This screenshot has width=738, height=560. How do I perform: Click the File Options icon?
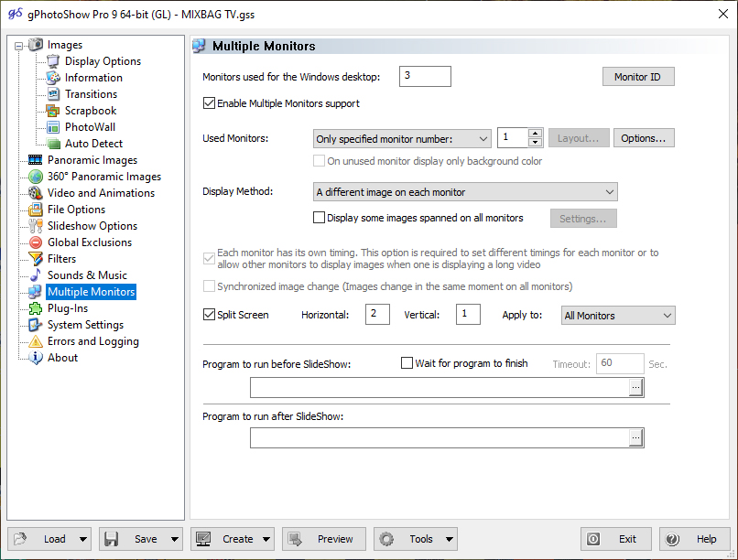click(36, 210)
